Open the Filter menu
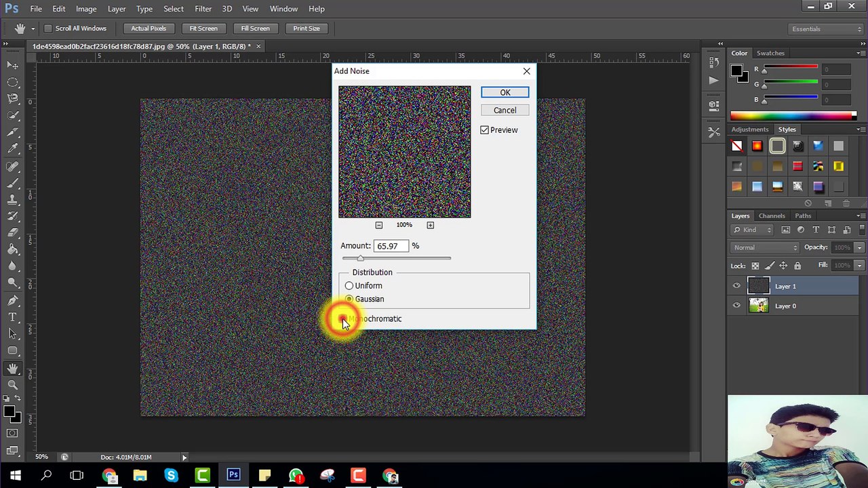 [203, 9]
